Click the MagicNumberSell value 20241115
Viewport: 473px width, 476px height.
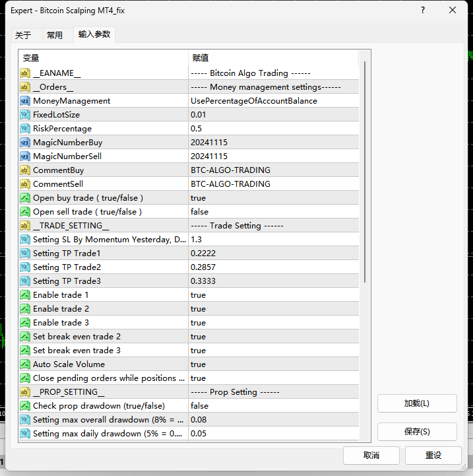209,156
